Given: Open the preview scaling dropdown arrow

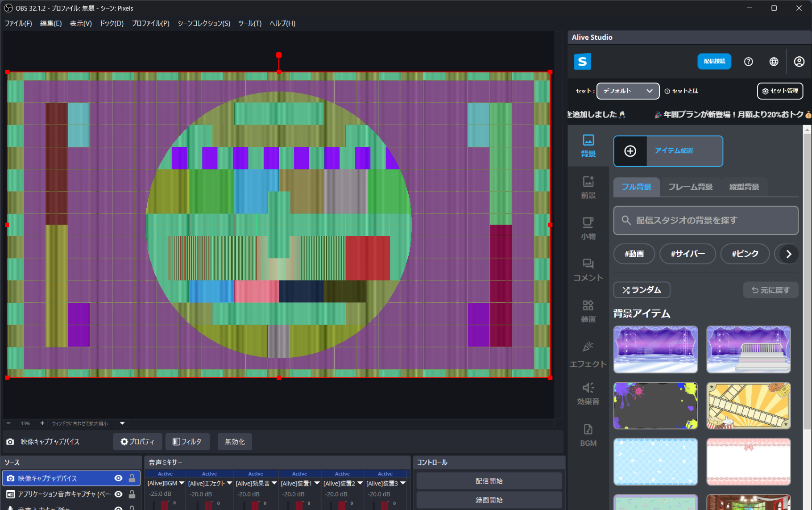Looking at the screenshot, I should point(122,423).
